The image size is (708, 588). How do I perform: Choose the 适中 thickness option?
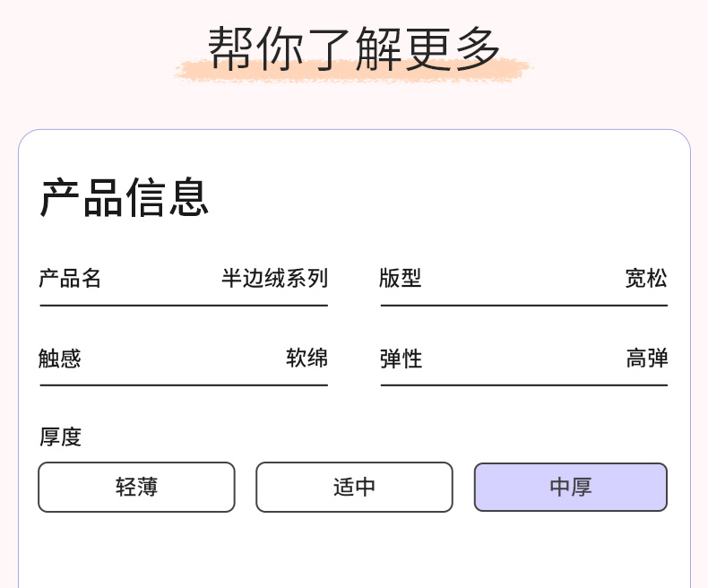point(354,487)
